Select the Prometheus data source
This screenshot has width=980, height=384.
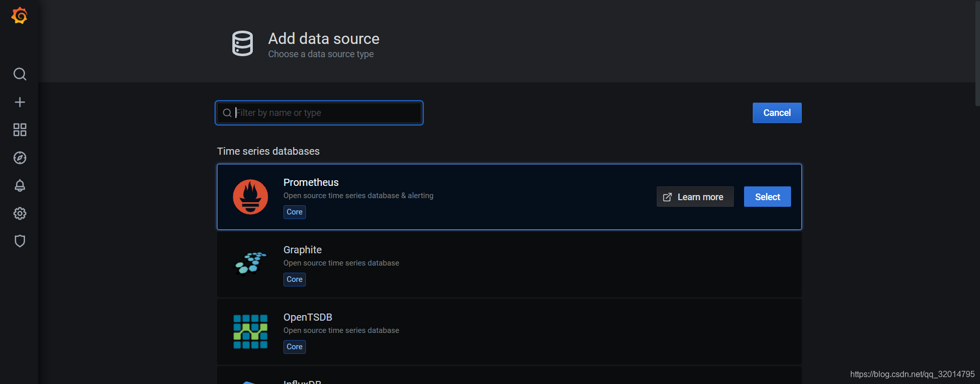click(x=767, y=197)
